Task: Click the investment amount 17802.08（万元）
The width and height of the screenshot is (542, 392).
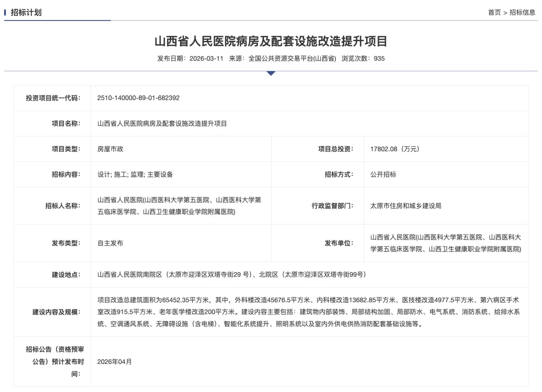Action: point(395,149)
